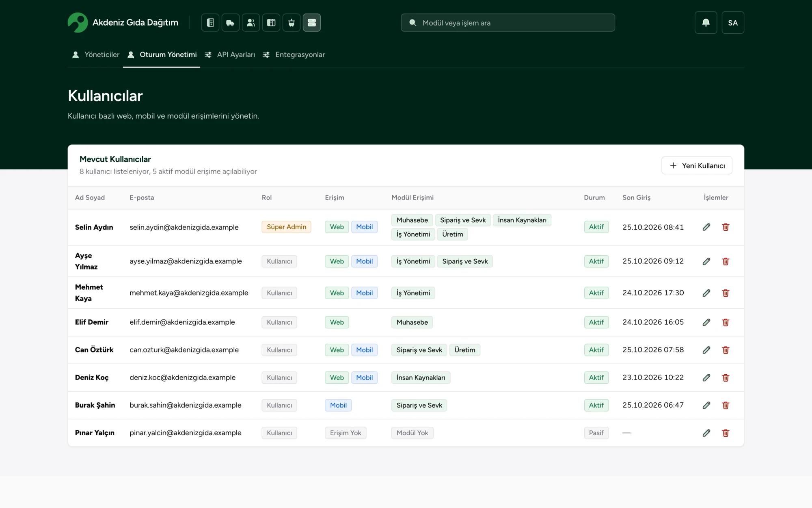Open the delivery truck module icon
Screen dimensions: 812x508
231,23
